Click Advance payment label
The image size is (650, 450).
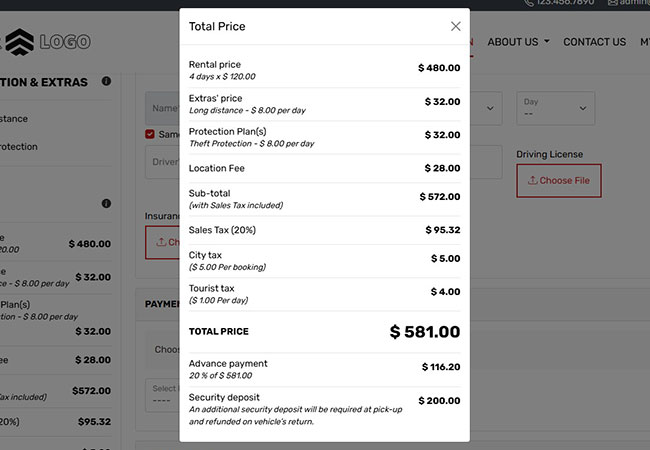coord(228,363)
